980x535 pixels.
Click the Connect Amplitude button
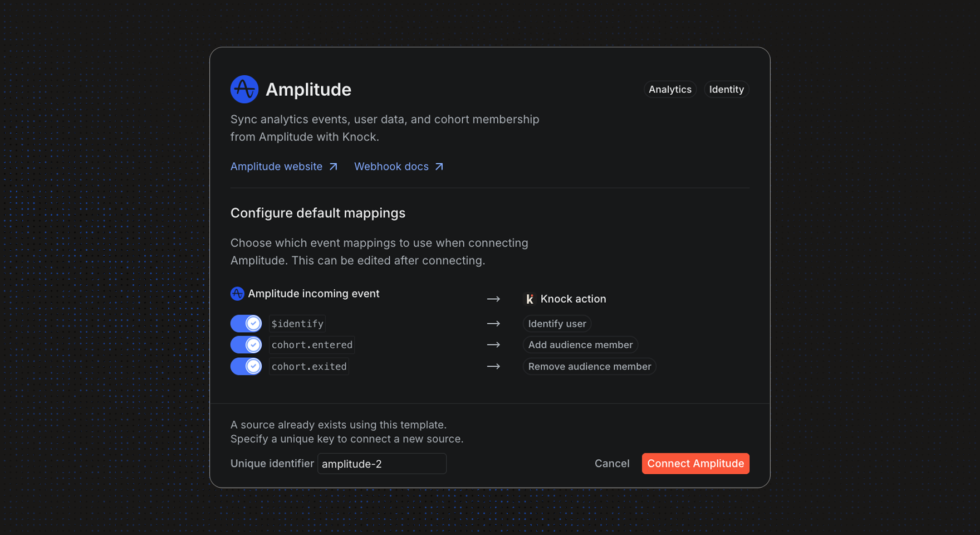(695, 464)
